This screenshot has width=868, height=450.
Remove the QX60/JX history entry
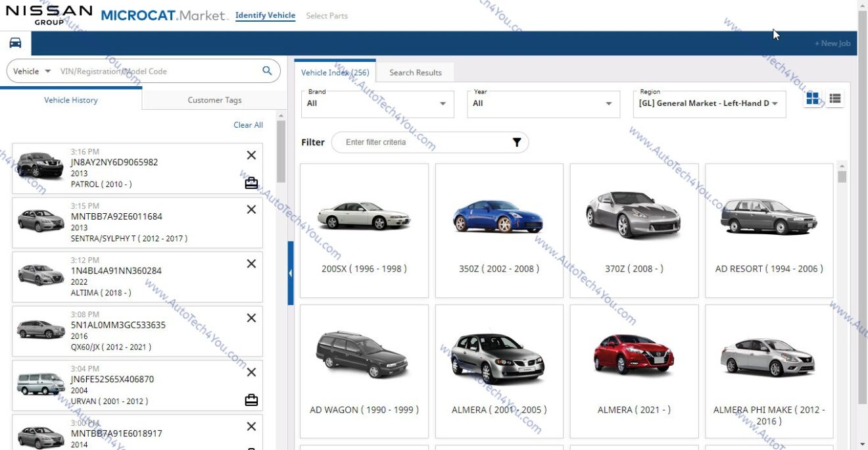(251, 318)
